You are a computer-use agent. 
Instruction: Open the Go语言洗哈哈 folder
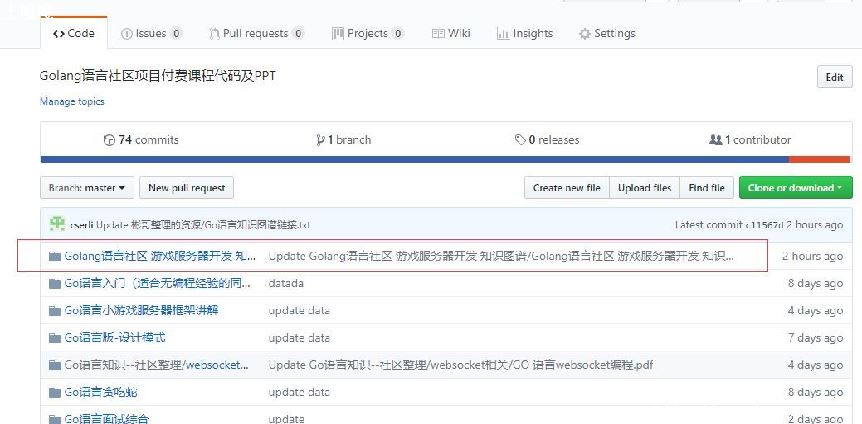click(x=101, y=392)
